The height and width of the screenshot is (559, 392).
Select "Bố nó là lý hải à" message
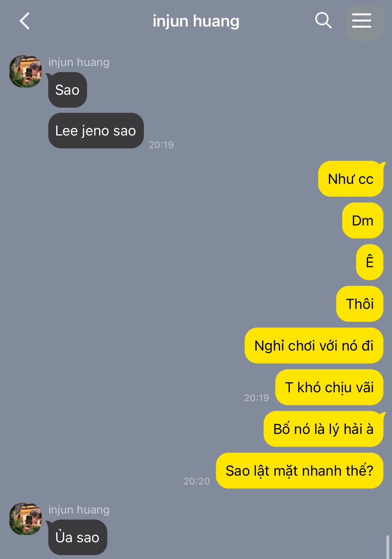point(324,429)
